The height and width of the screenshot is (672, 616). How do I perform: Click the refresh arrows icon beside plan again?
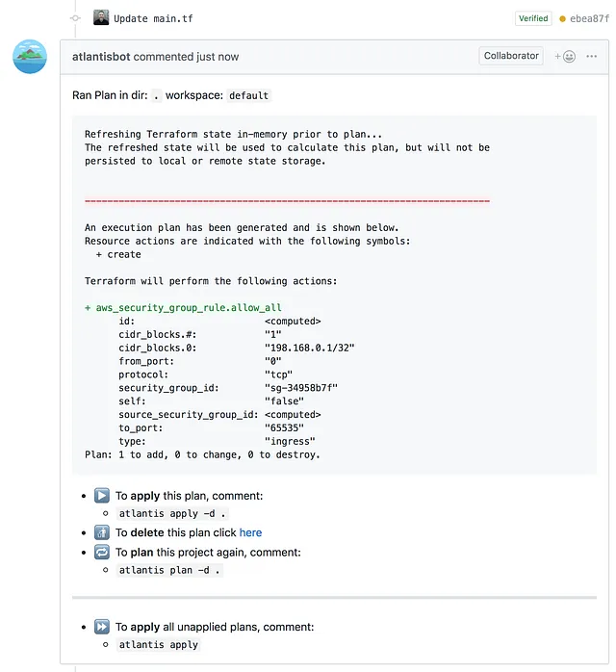coord(102,552)
